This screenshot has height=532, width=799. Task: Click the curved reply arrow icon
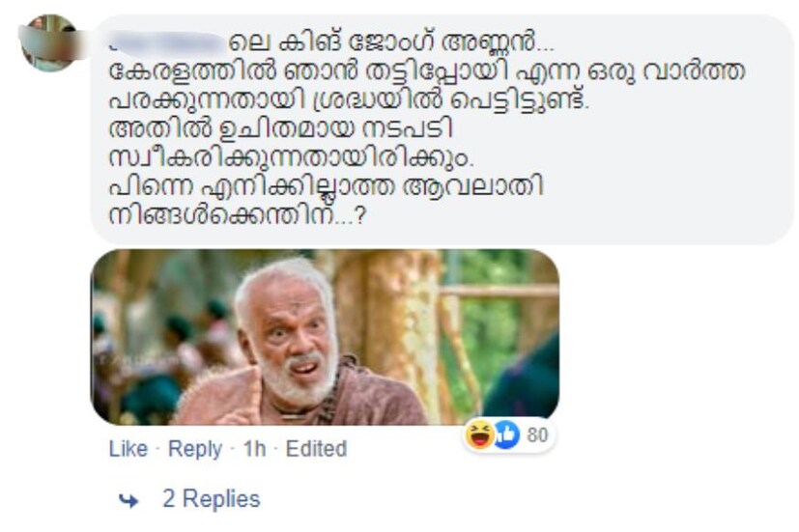128,500
